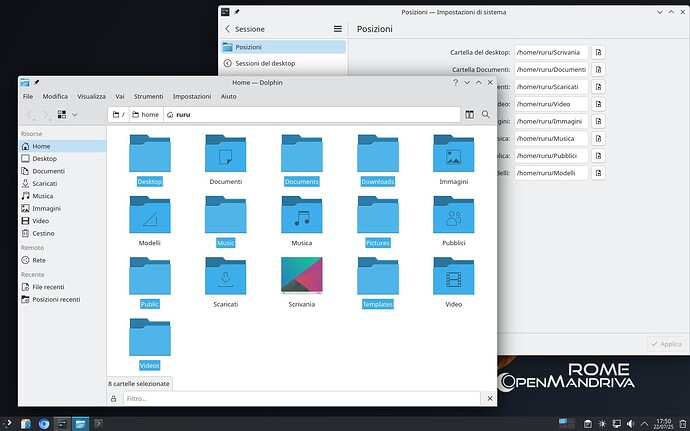Click the icons view mode button
This screenshot has height=431, width=690.
click(62, 115)
